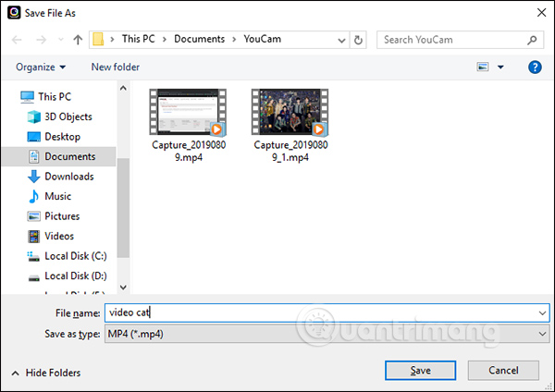Click the Back navigation arrow

17,40
